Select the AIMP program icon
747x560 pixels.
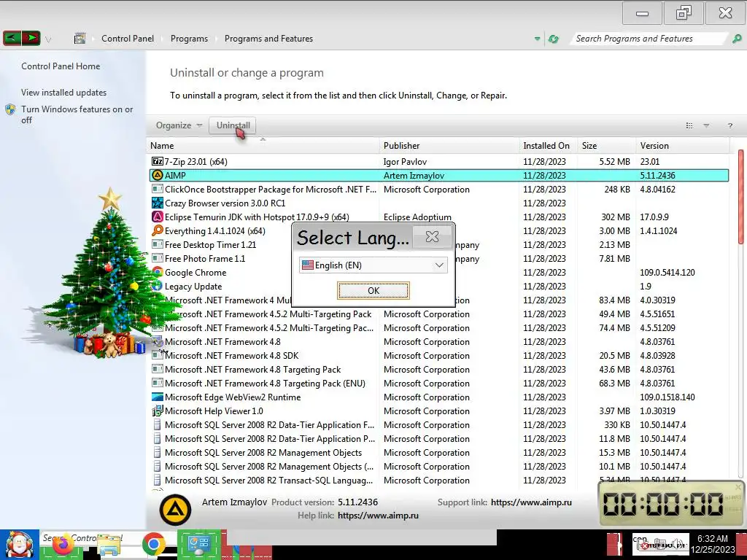pos(158,175)
